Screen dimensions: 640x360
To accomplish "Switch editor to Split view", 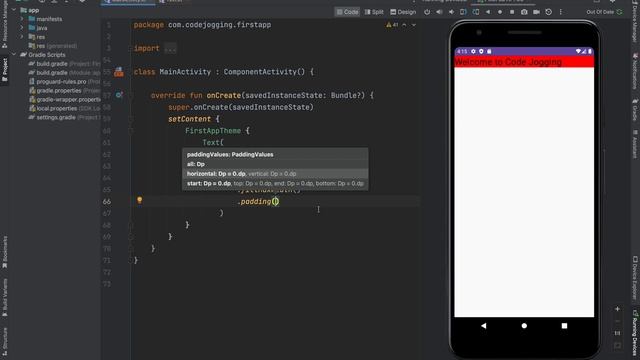I will click(374, 12).
